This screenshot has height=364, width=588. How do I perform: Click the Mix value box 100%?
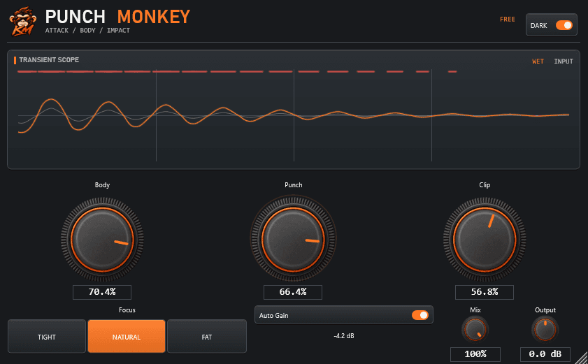(x=475, y=354)
